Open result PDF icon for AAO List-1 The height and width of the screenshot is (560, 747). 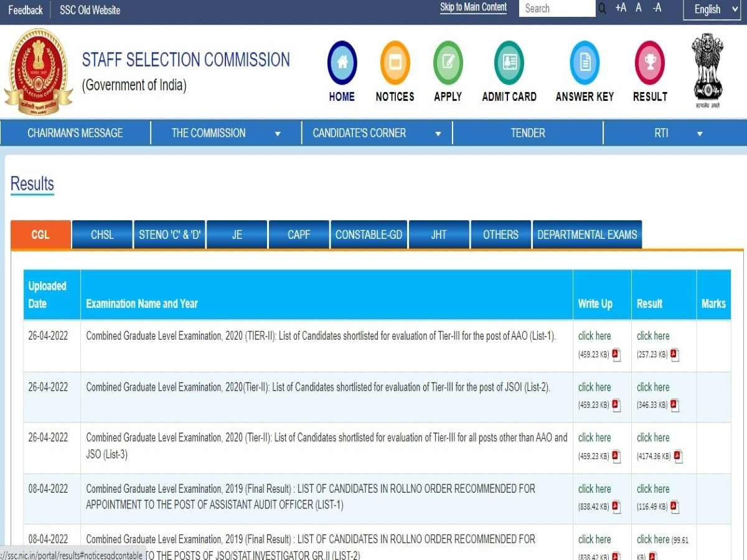675,355
